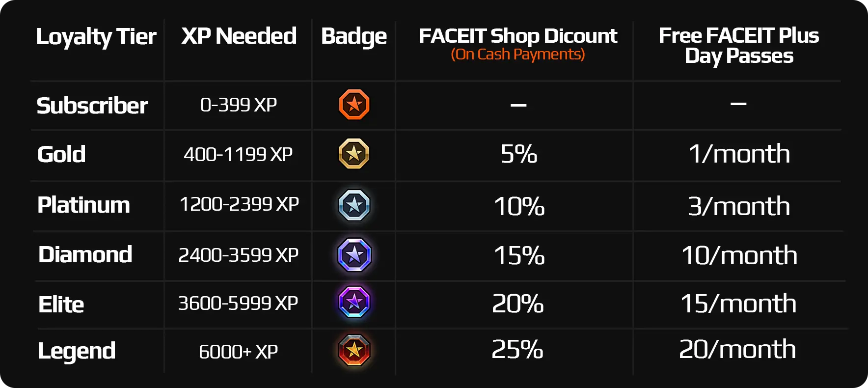Screen dimensions: 868x388
Task: Select the Badge column header
Action: (353, 37)
